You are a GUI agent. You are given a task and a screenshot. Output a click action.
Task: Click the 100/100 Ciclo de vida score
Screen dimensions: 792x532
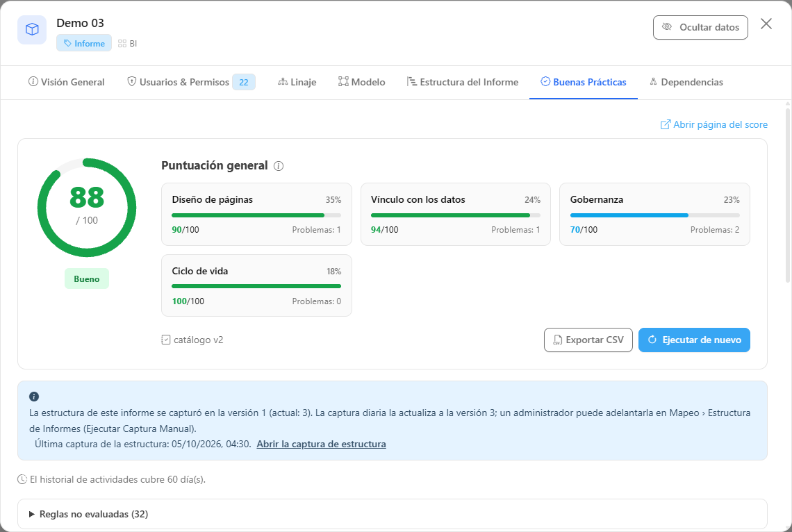(x=188, y=301)
